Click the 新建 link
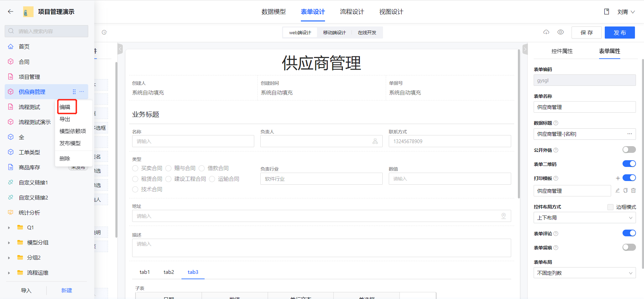This screenshot has height=299, width=644. coord(67,291)
